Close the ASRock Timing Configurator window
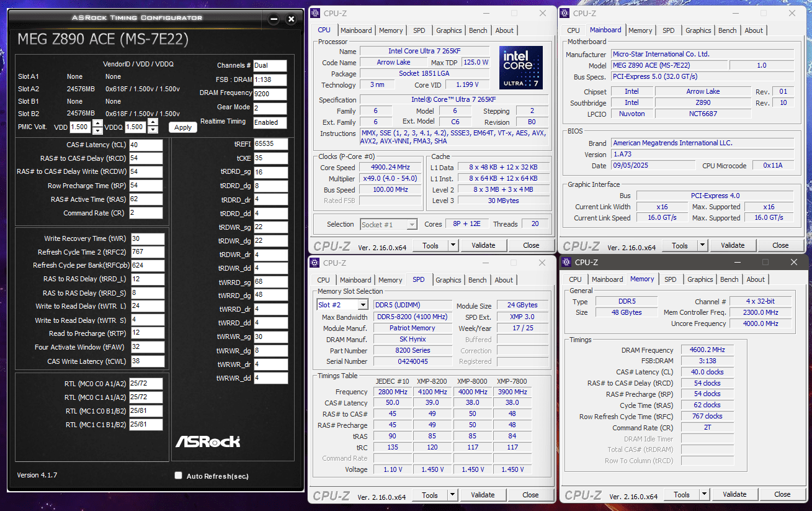Viewport: 812px width, 511px height. point(291,19)
